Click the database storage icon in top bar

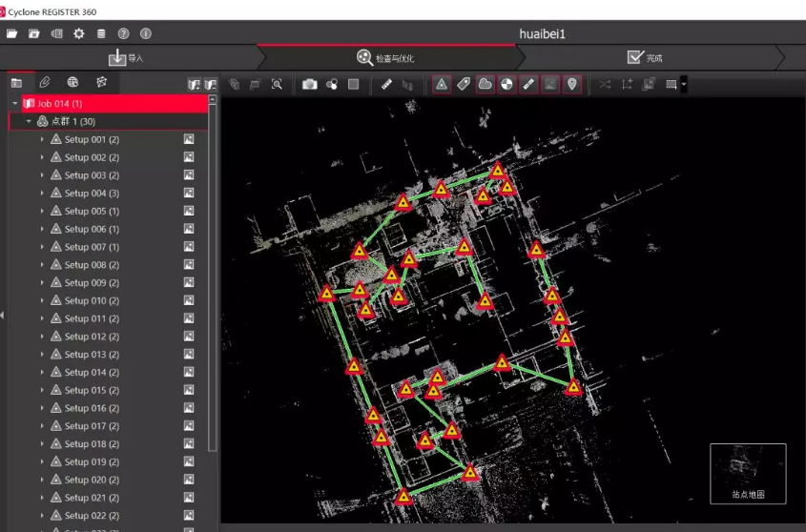pos(101,33)
